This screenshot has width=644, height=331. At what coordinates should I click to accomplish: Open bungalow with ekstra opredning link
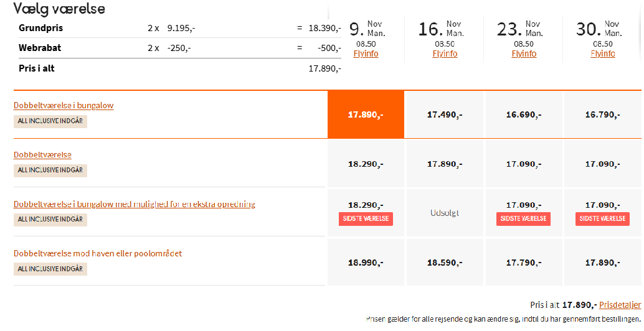click(134, 204)
